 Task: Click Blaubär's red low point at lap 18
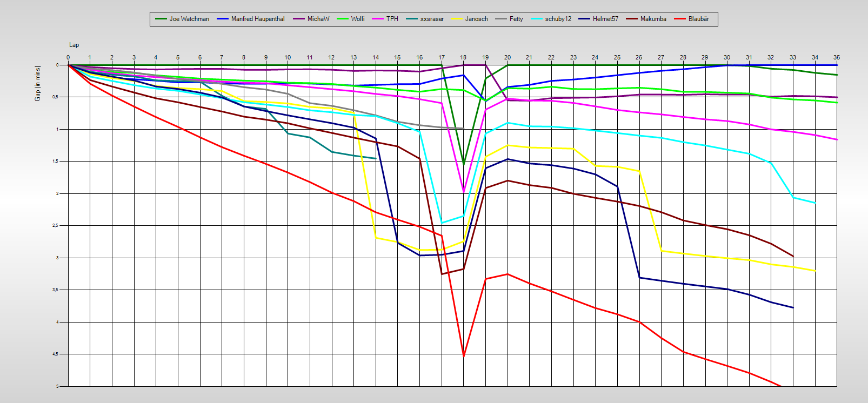pos(464,355)
